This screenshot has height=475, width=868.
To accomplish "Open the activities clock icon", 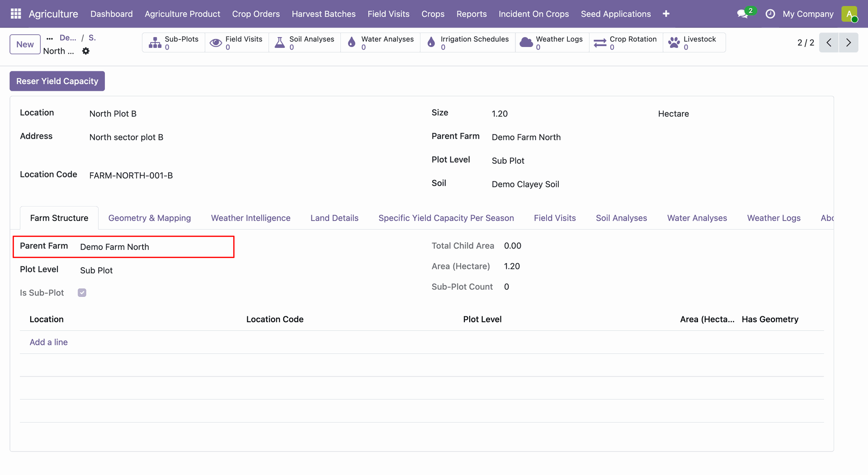I will (x=770, y=14).
